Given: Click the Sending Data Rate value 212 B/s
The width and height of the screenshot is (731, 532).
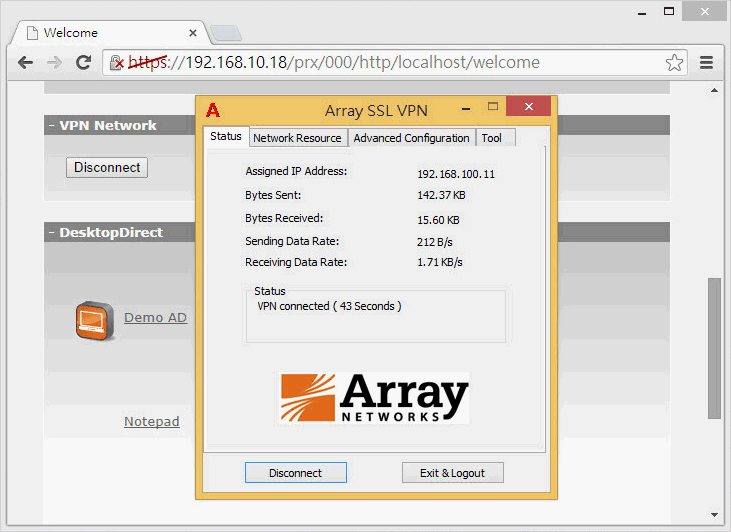Looking at the screenshot, I should click(x=434, y=242).
